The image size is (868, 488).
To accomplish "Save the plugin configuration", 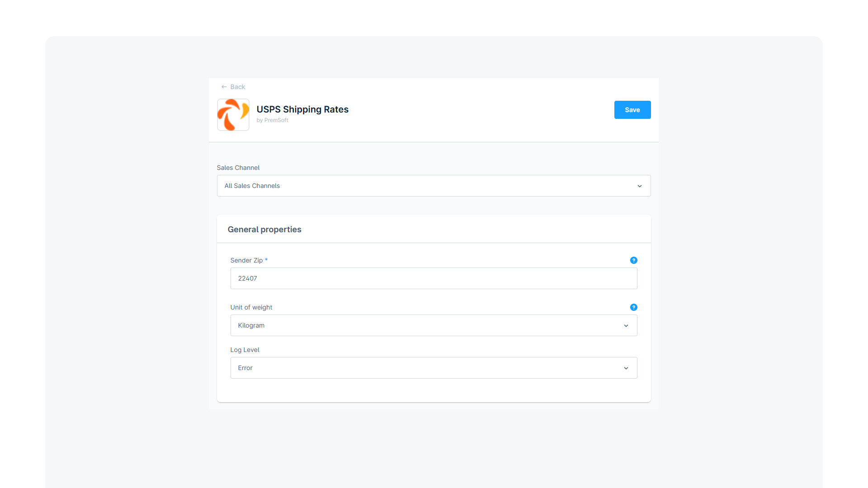I will point(632,110).
